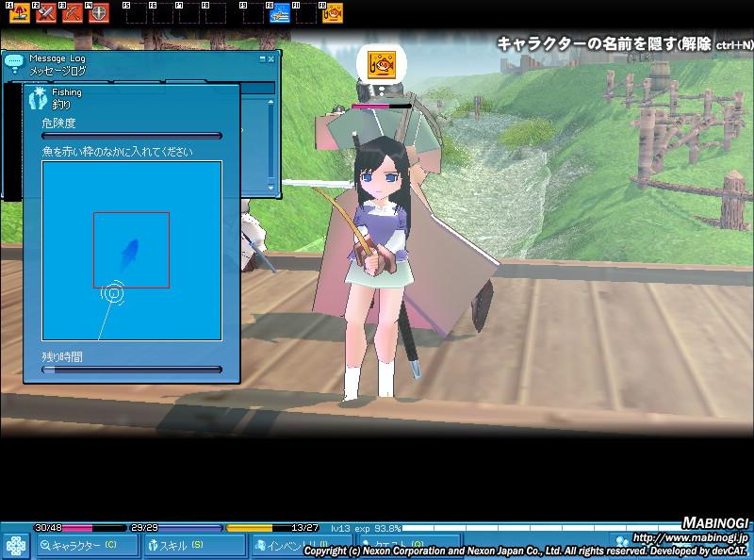
Task: Click the empty F7 hotkey slot
Action: point(189,13)
